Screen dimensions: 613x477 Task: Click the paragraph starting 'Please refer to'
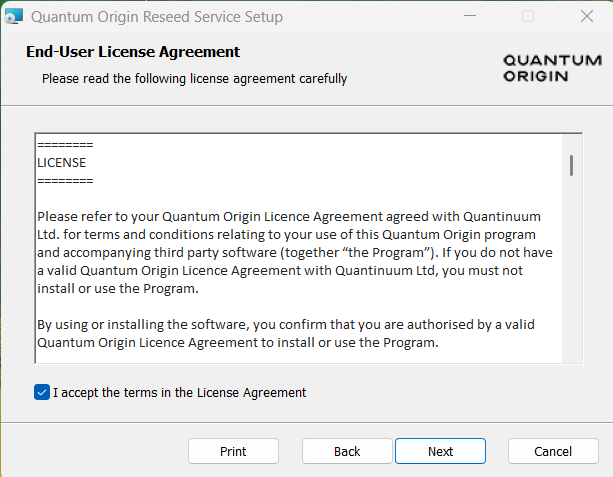pyautogui.click(x=293, y=253)
